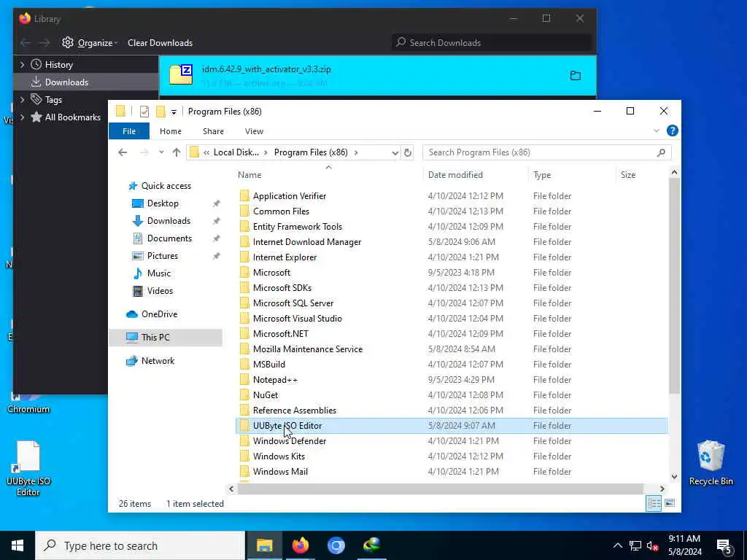Select the Common Files folder

tap(281, 211)
